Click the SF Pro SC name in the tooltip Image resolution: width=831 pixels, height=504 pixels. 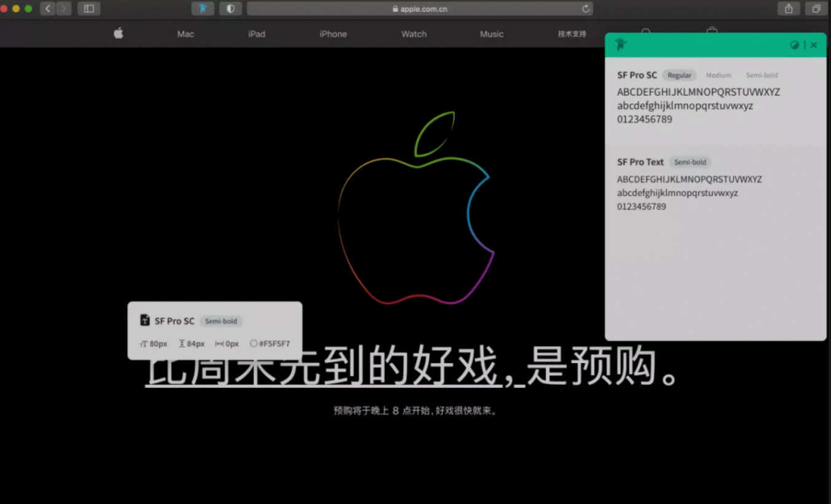[x=175, y=321]
